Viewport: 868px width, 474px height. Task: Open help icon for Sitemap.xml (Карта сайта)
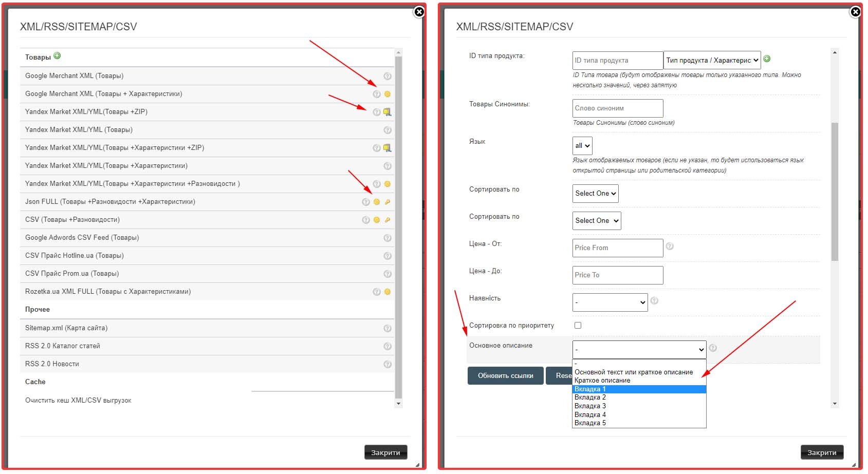(387, 328)
